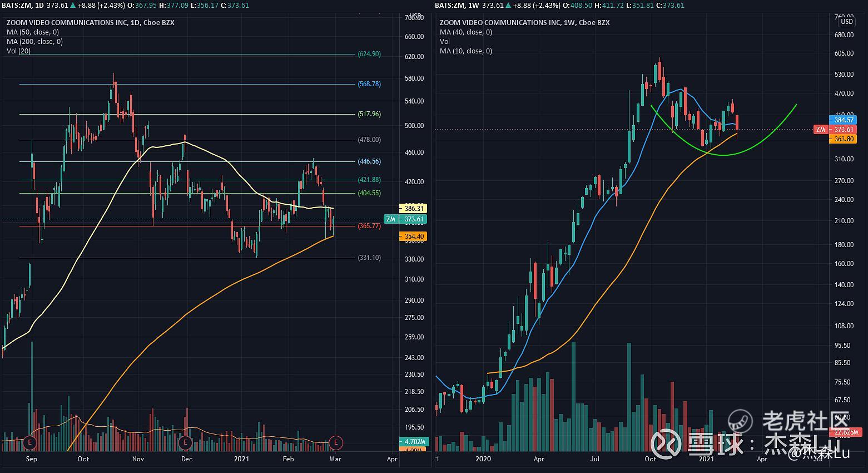Viewport: 868px width, 473px height.
Task: Click the Nov label on daily time axis
Action: click(x=138, y=459)
